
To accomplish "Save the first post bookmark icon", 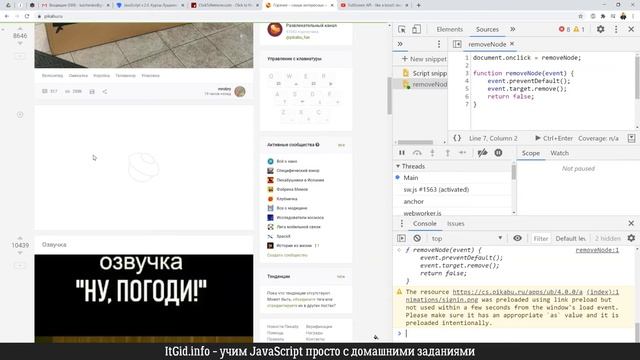I will point(92,91).
